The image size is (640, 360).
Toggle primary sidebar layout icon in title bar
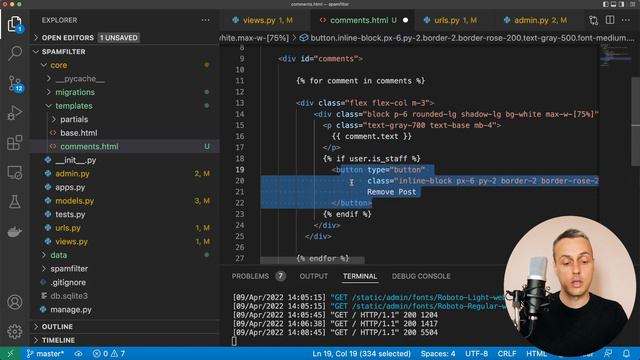(x=606, y=4)
